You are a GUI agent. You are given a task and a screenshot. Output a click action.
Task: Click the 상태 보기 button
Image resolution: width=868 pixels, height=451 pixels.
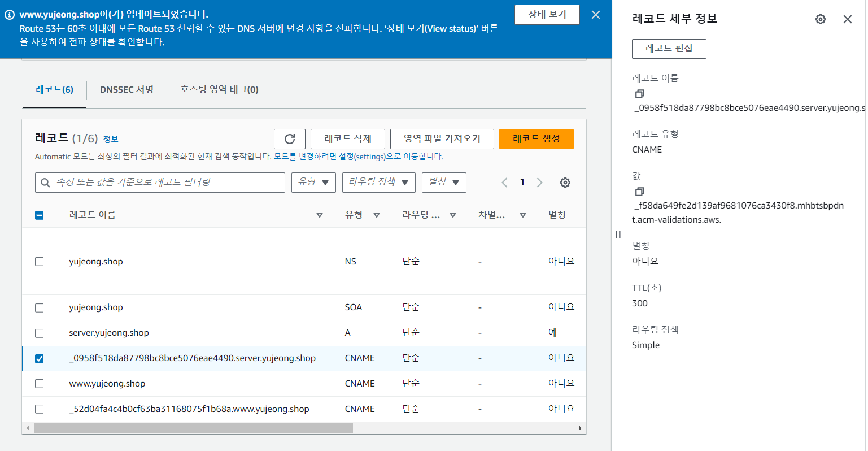[547, 15]
